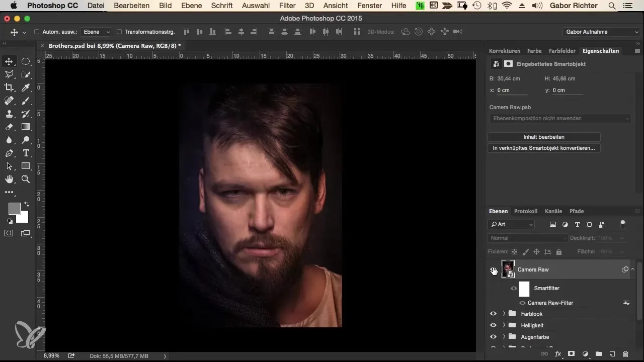Create a new layer group

[599, 354]
